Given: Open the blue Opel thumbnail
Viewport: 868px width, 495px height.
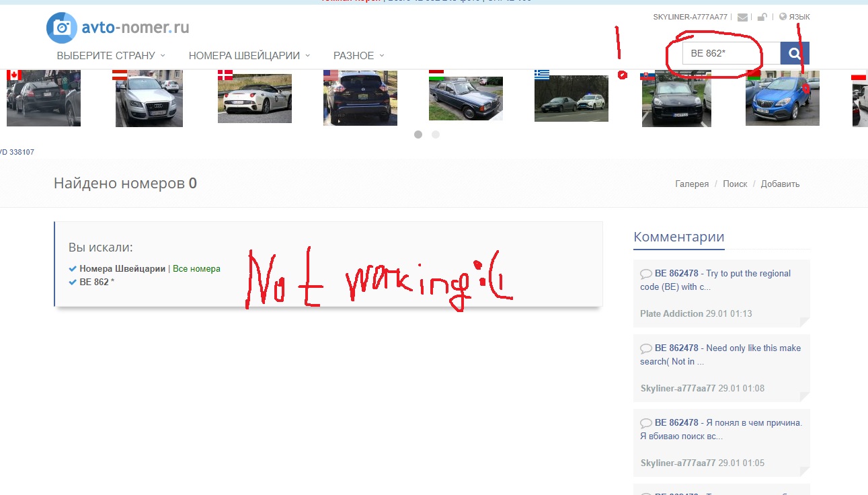Looking at the screenshot, I should pos(783,98).
